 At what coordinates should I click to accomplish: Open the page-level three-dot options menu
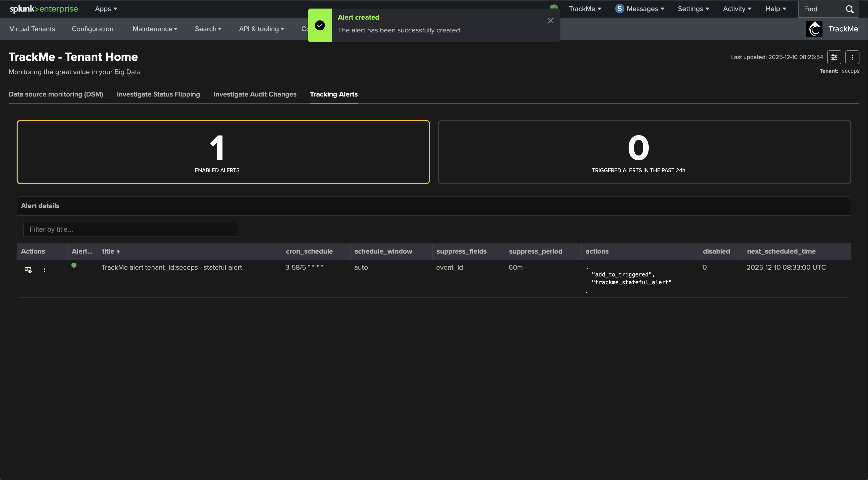click(x=852, y=57)
